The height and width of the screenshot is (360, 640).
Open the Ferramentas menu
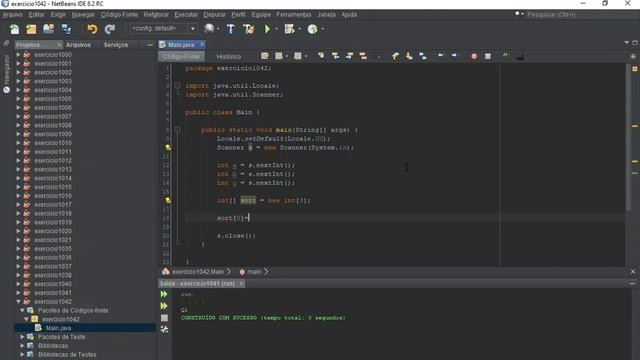(293, 15)
